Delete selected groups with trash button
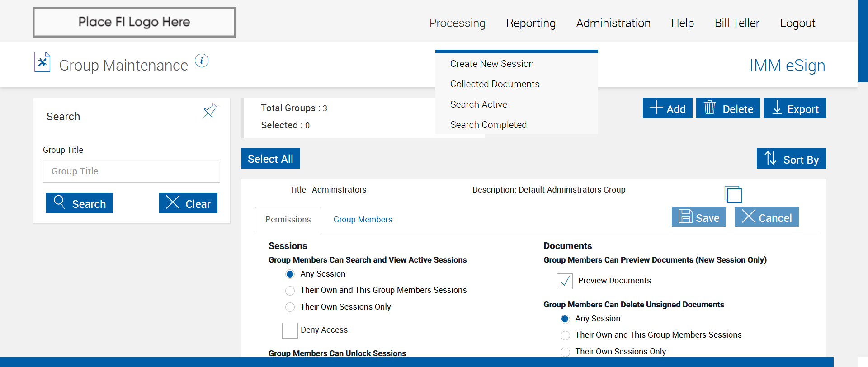868x367 pixels. coord(727,108)
